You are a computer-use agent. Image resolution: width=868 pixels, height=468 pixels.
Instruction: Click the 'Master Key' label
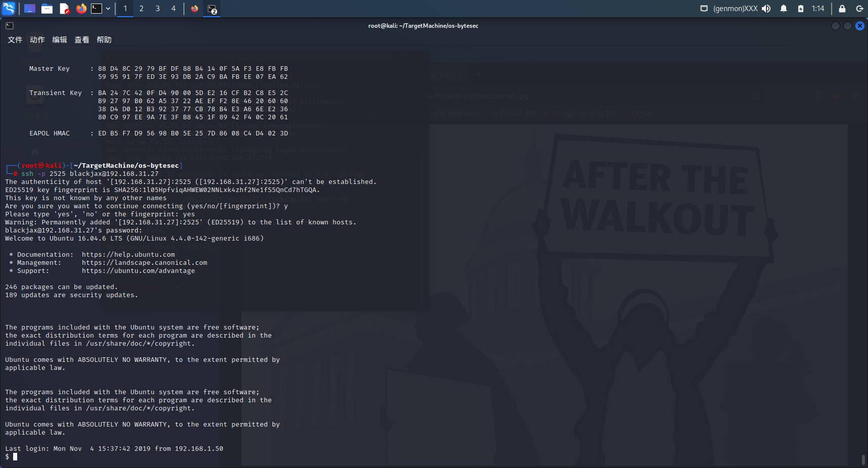click(50, 69)
